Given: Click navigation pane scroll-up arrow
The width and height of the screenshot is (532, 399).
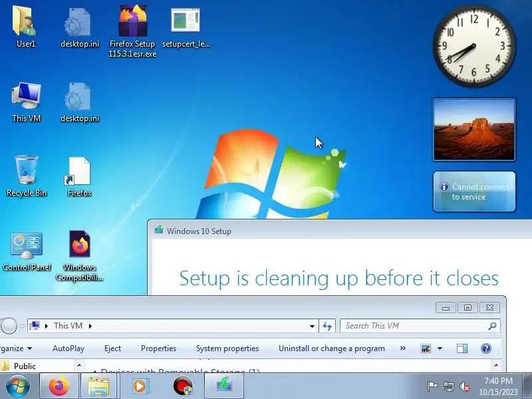Looking at the screenshot, I should 79,365.
